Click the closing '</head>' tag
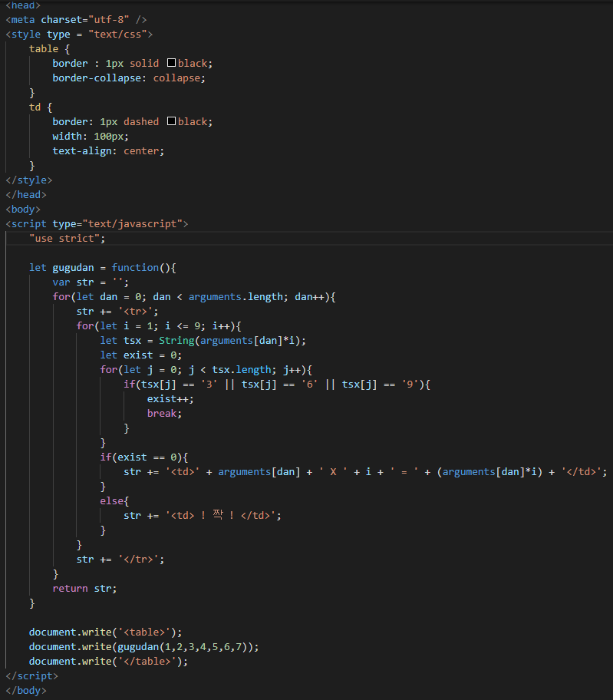 [26, 195]
